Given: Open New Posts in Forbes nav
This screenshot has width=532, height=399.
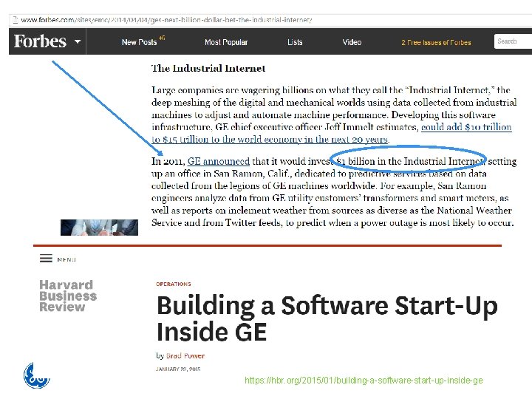Looking at the screenshot, I should (139, 42).
